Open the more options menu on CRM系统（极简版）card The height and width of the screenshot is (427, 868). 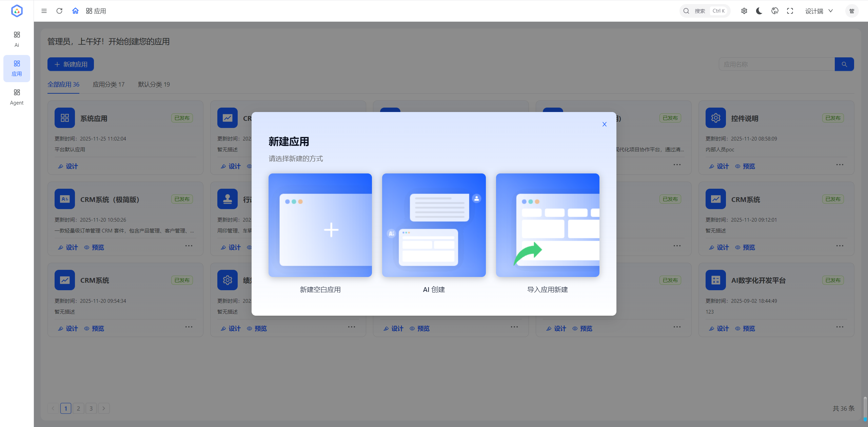(x=189, y=246)
